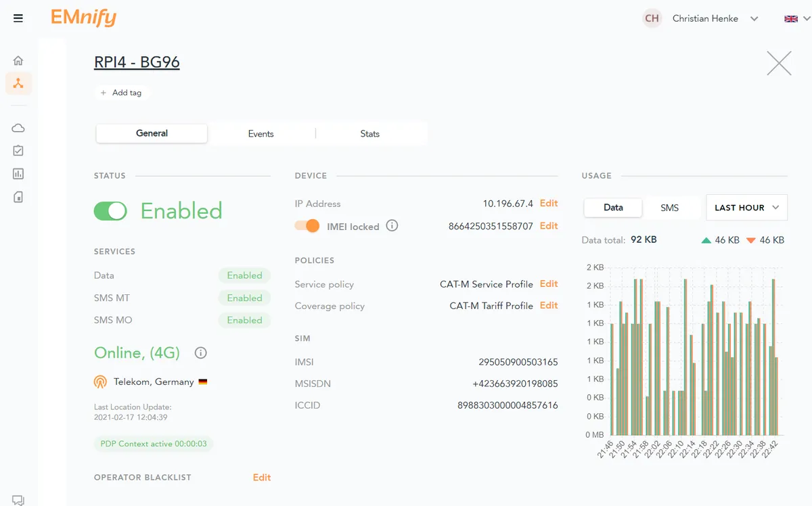Switch to the Events tab
The image size is (812, 506).
point(261,134)
